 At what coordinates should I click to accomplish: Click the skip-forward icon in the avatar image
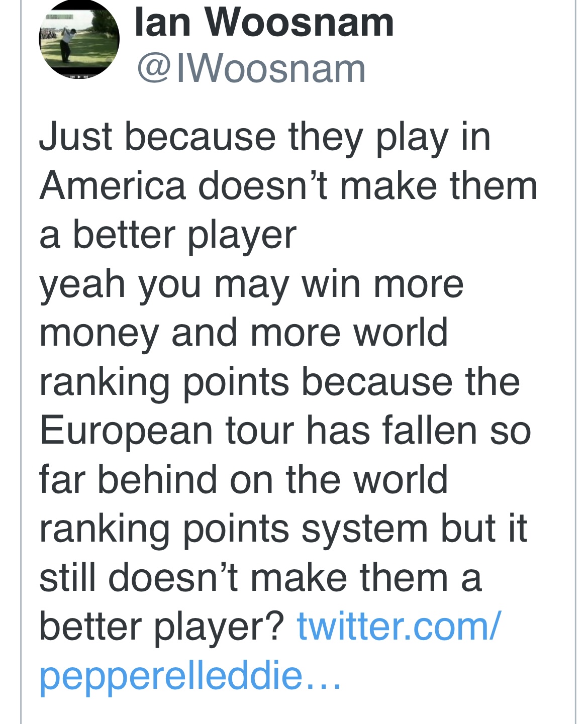(x=85, y=76)
